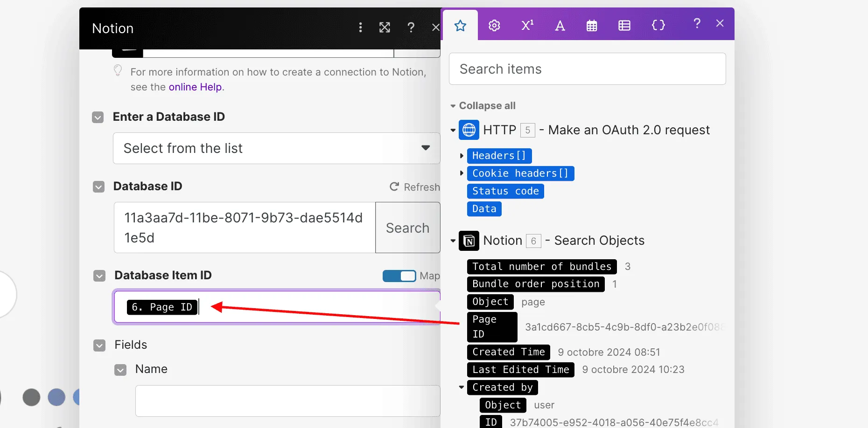The image size is (868, 428).
Task: Click Refresh next to Database ID
Action: point(414,187)
